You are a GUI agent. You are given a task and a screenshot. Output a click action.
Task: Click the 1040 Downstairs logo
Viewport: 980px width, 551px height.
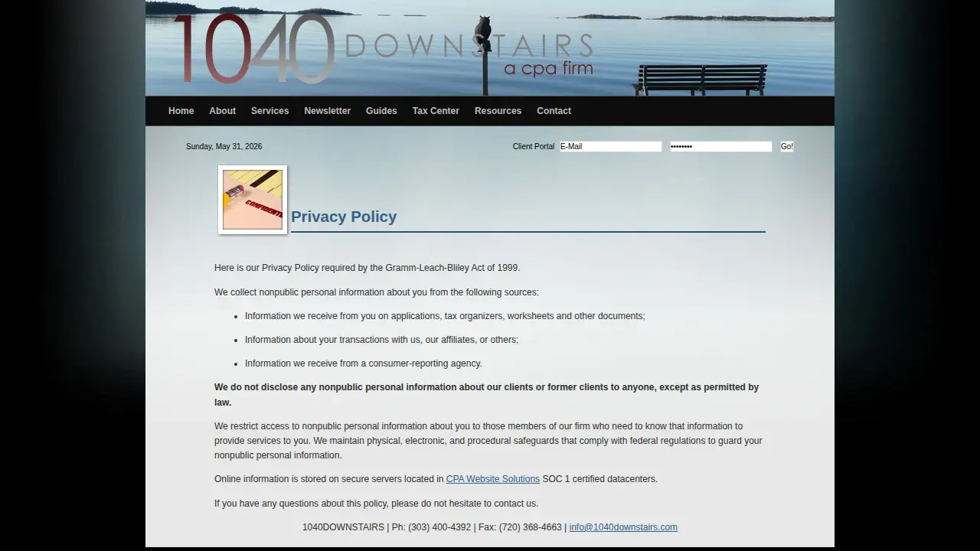(383, 49)
